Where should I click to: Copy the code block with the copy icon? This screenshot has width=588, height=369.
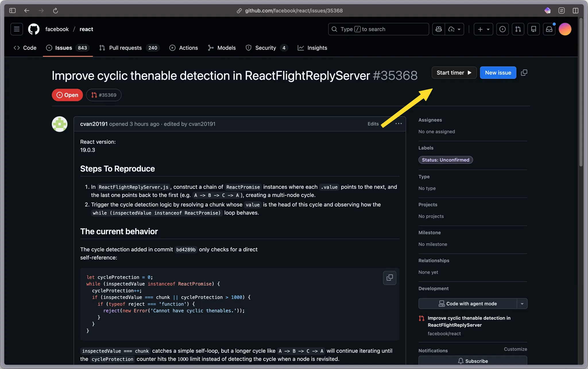(x=390, y=278)
